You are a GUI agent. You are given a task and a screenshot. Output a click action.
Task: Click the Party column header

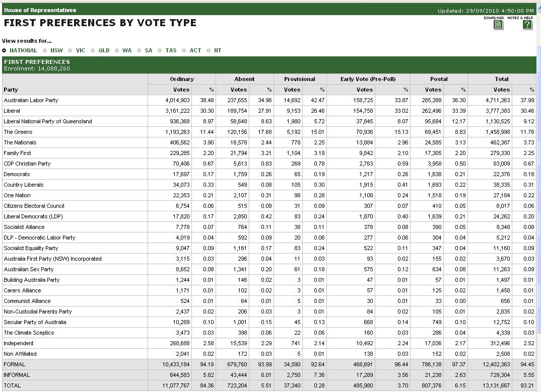pyautogui.click(x=11, y=90)
